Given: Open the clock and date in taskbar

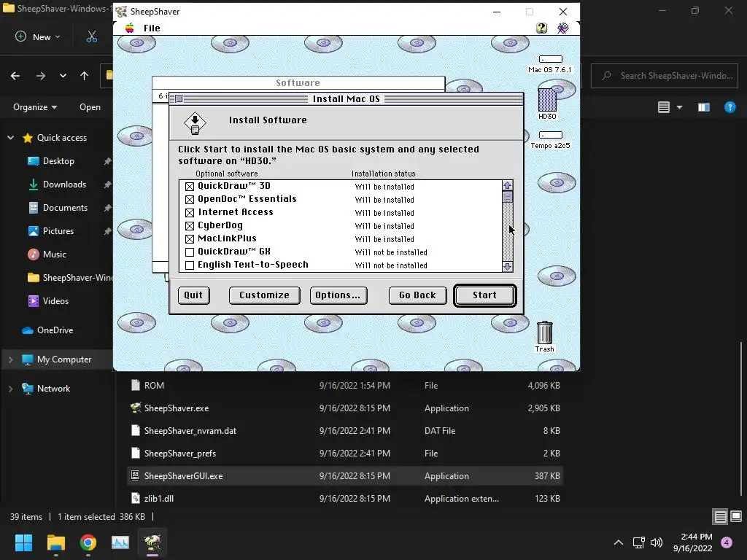Looking at the screenshot, I should (693, 542).
